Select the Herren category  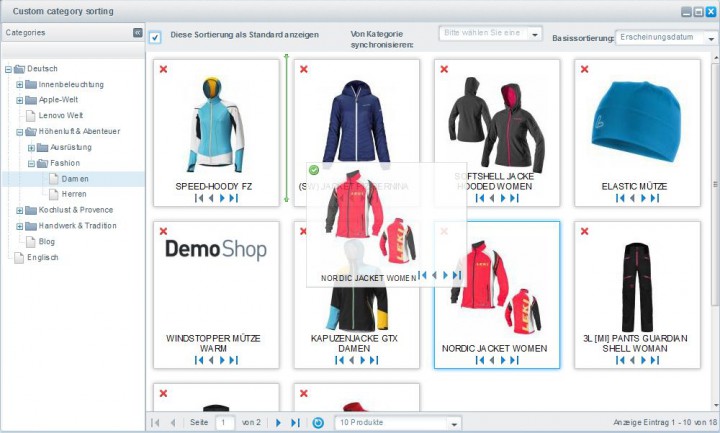(74, 194)
